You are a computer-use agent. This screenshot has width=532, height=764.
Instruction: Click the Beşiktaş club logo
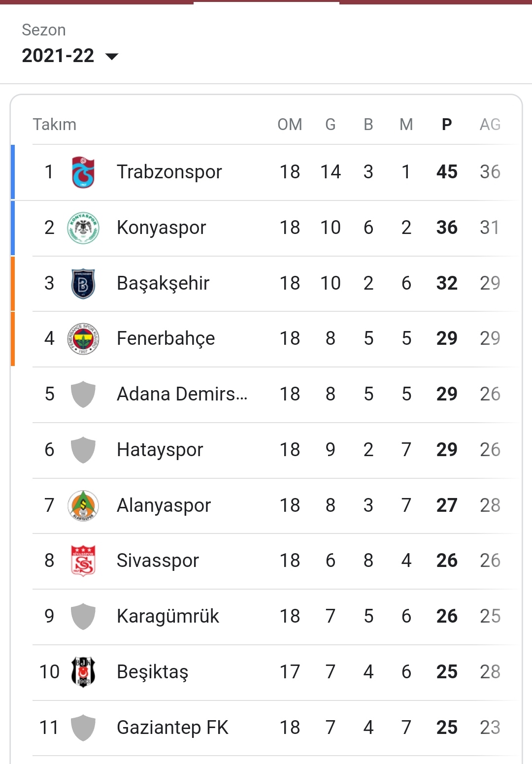(x=83, y=672)
